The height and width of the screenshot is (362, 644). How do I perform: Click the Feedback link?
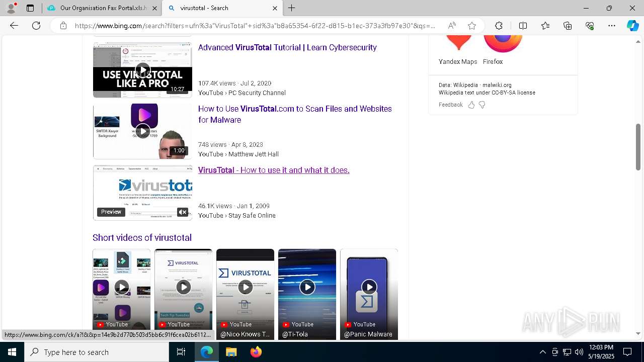[450, 105]
